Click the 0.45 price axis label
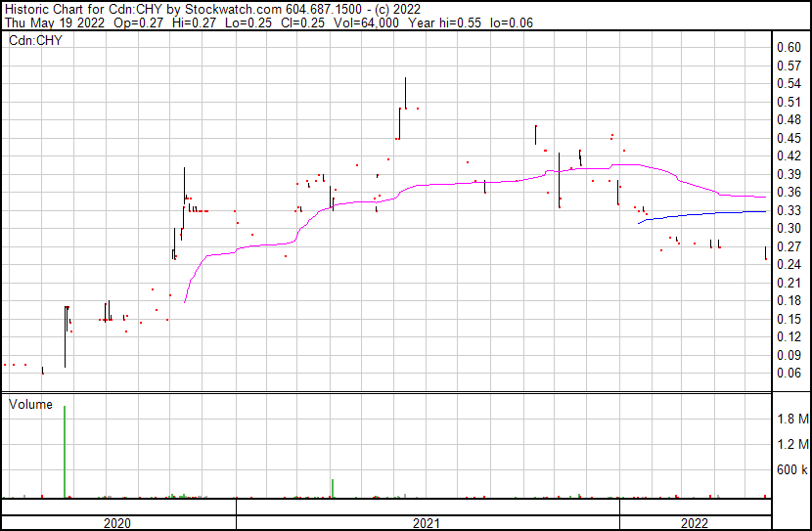Image resolution: width=812 pixels, height=531 pixels. click(789, 138)
